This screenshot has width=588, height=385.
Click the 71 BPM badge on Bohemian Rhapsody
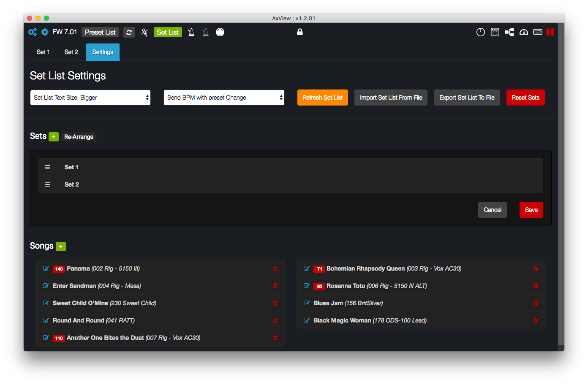click(319, 269)
